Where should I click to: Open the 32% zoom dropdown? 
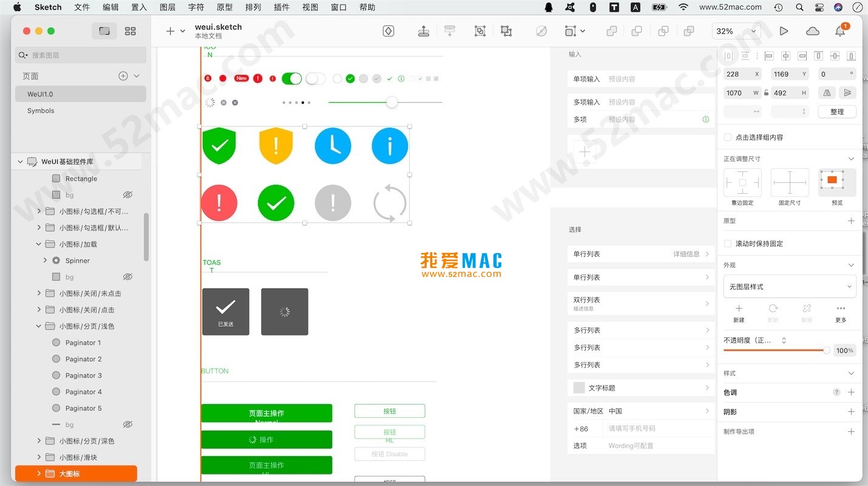click(737, 31)
